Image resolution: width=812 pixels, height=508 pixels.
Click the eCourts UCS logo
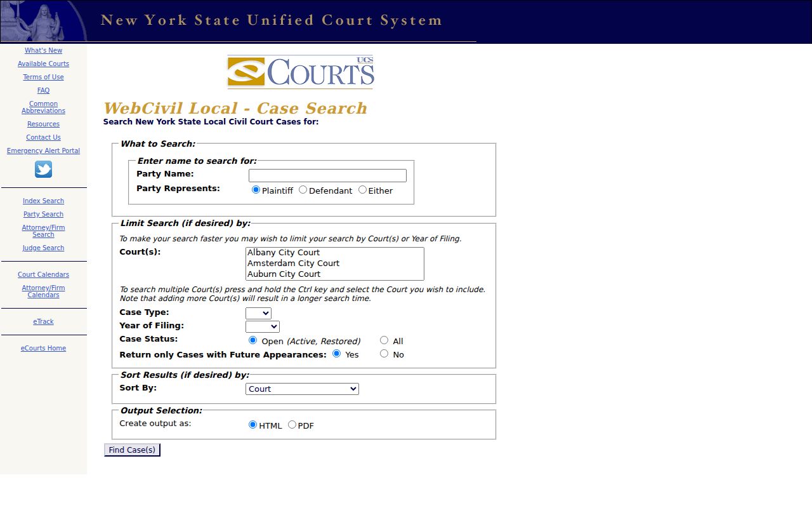pos(301,72)
